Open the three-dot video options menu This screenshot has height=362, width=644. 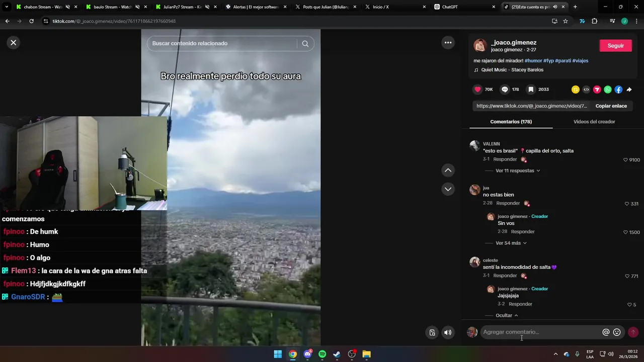448,43
